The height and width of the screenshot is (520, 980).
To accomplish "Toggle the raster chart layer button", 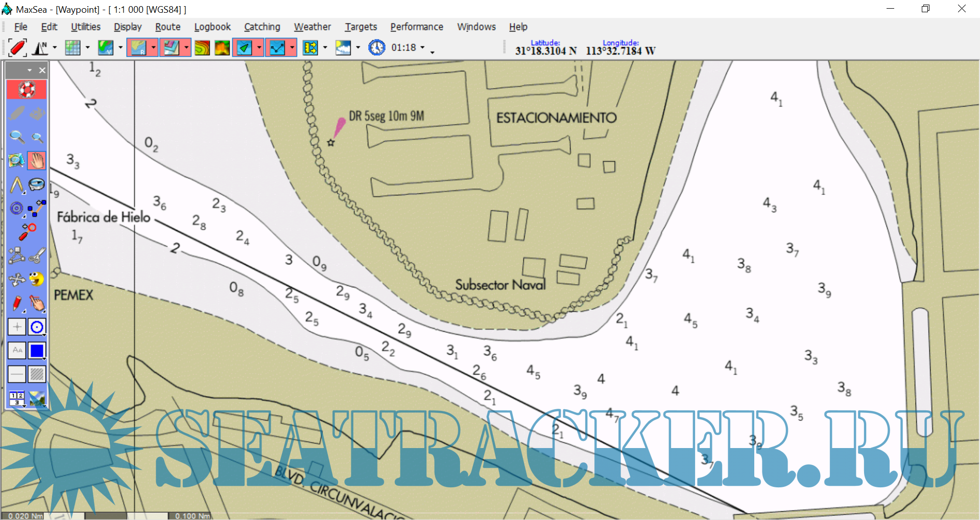I will click(x=138, y=47).
